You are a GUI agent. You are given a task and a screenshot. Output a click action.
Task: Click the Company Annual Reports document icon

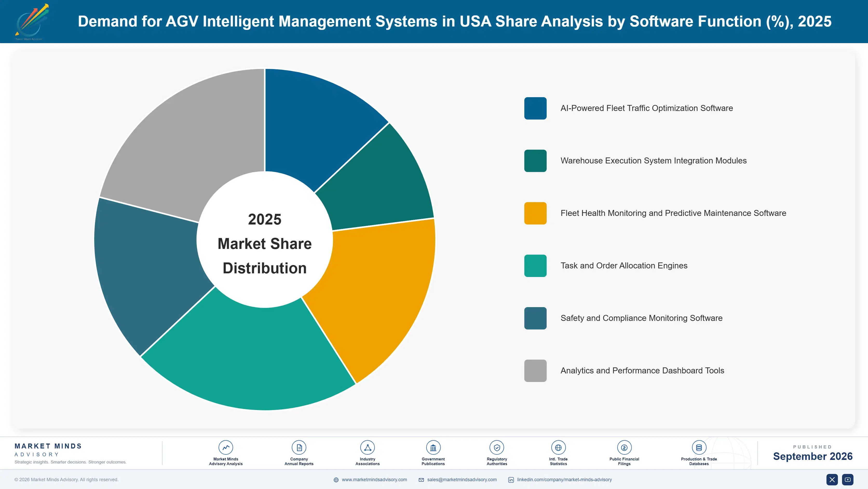point(299,447)
